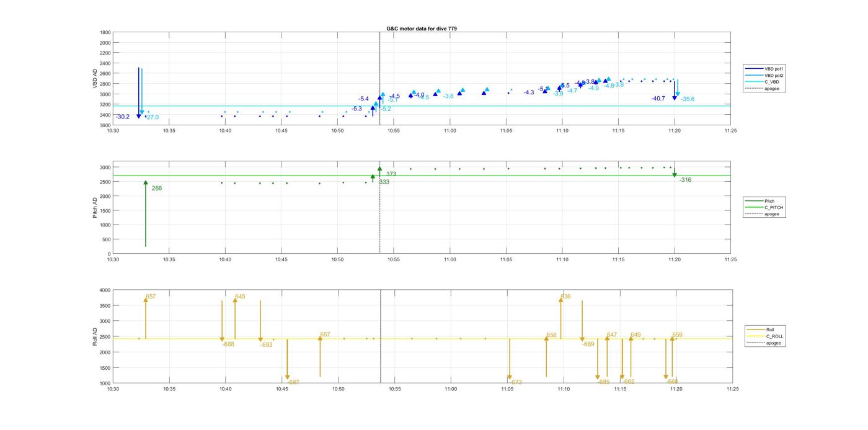Click the "3500" y-axis tick on Roll plot
868x430 pixels.
tap(105, 306)
